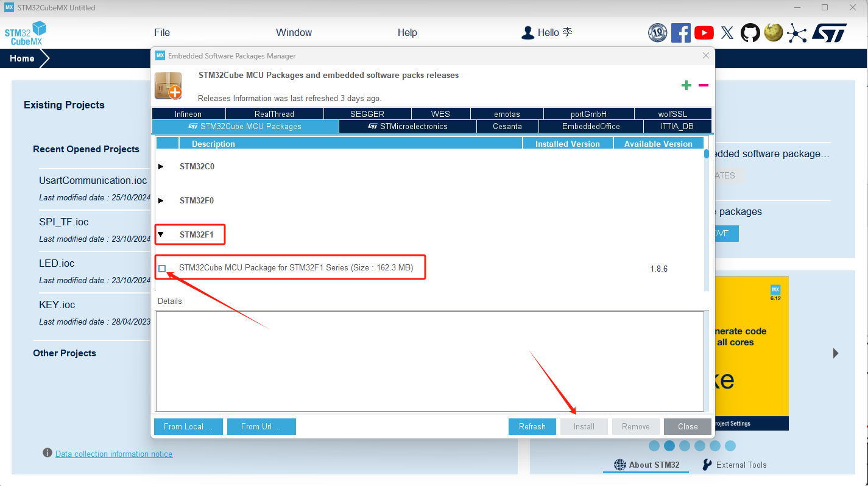The height and width of the screenshot is (486, 868).
Task: Open the UsartCommunication.ioc recent project
Action: (x=93, y=180)
